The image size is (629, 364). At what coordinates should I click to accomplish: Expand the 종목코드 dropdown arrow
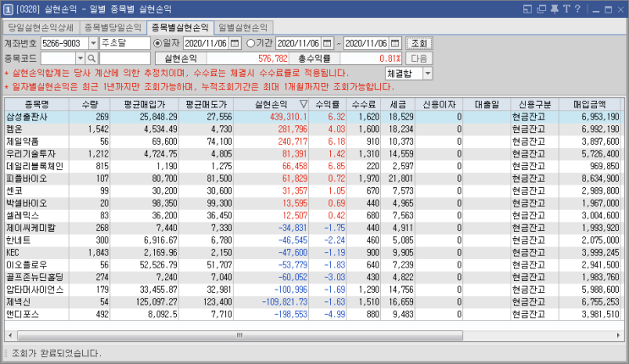click(x=80, y=58)
